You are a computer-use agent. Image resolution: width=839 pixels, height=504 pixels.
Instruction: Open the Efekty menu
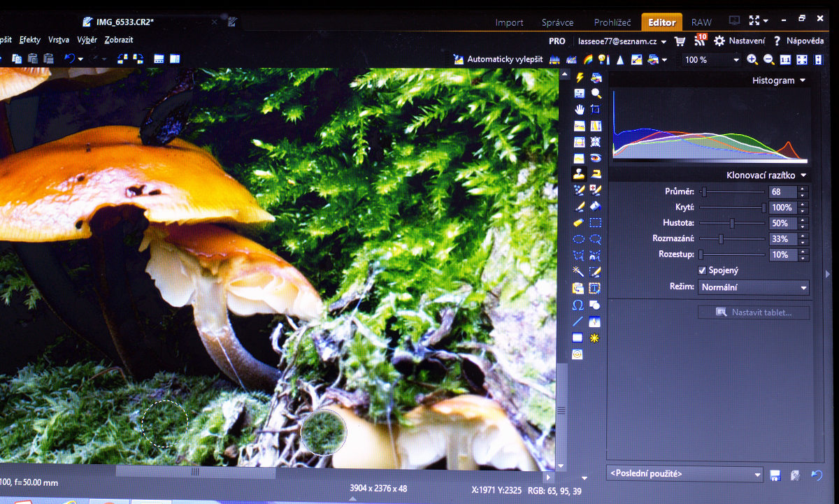(x=30, y=40)
